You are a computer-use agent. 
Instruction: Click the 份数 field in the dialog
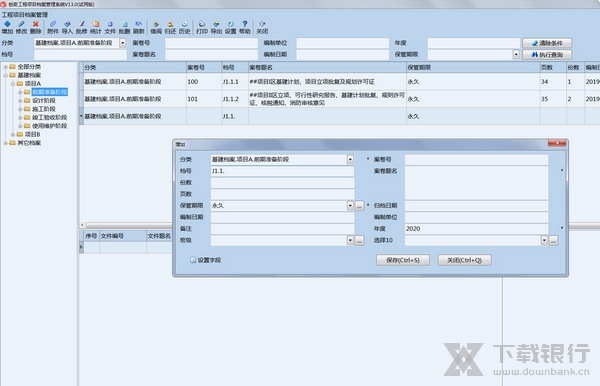click(282, 183)
